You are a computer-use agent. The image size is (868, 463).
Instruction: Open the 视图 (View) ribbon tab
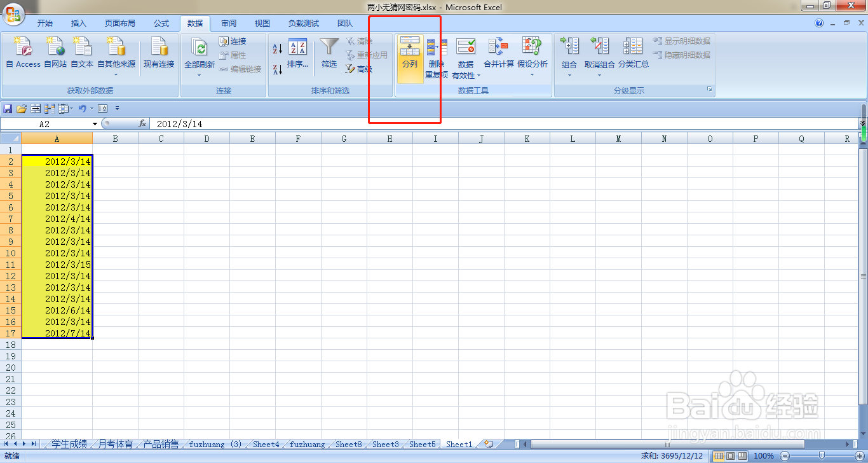tap(262, 24)
